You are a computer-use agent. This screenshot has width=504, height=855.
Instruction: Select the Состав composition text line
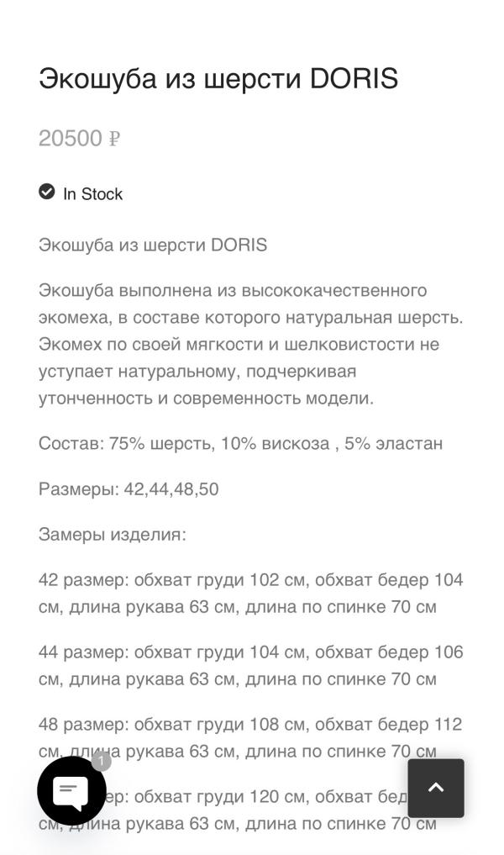[240, 443]
